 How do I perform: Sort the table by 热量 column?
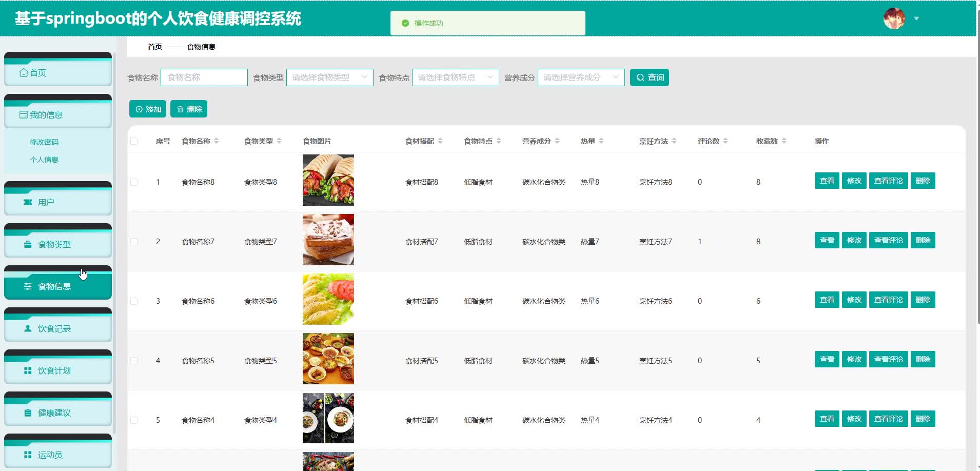601,141
